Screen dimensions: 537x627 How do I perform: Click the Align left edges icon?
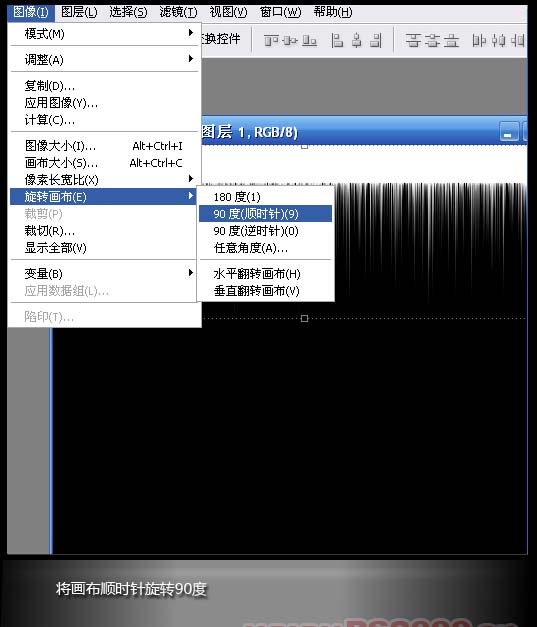(x=337, y=40)
